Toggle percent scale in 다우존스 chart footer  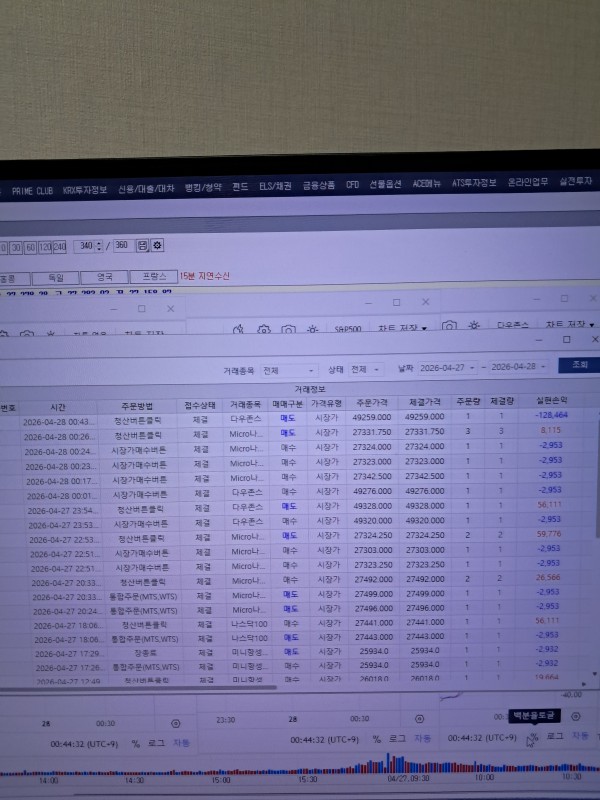(x=534, y=737)
